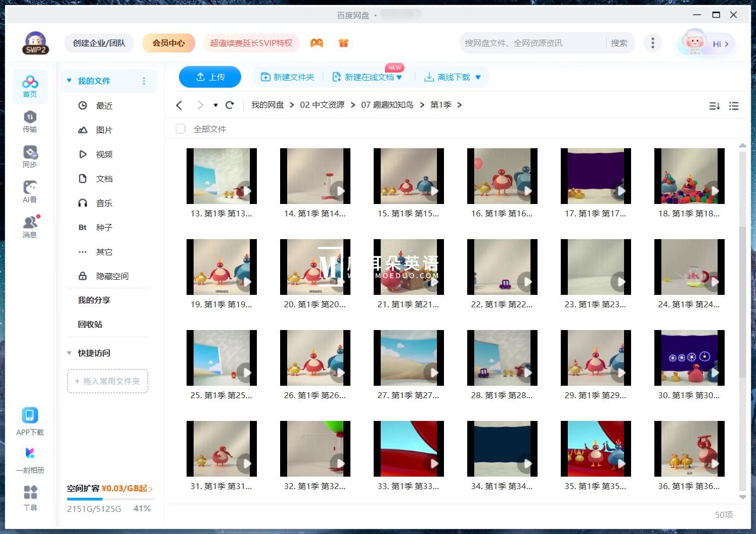Select the 全部文件 checkbox to select all files
This screenshot has width=756, height=534.
click(x=181, y=129)
